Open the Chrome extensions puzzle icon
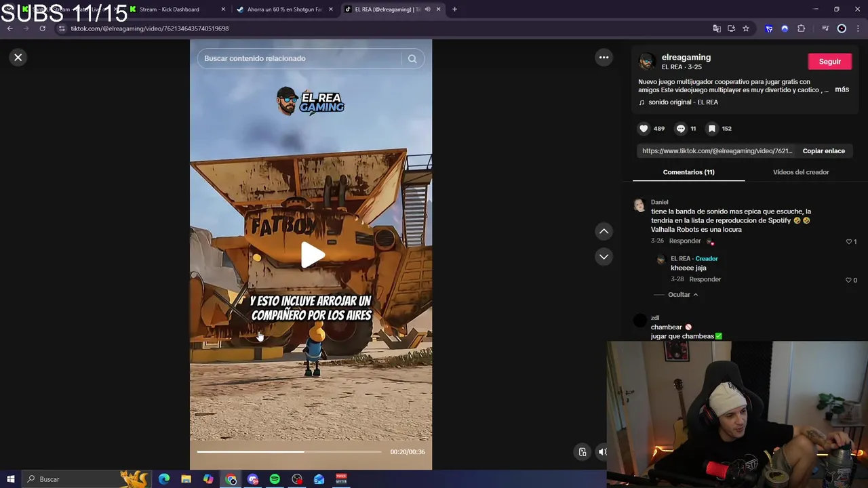 point(802,28)
